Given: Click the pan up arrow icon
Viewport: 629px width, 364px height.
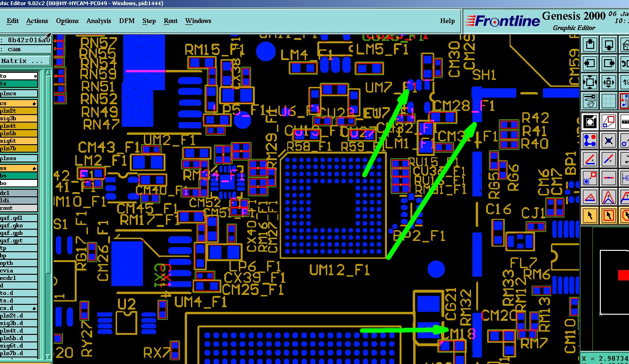Looking at the screenshot, I should (590, 45).
